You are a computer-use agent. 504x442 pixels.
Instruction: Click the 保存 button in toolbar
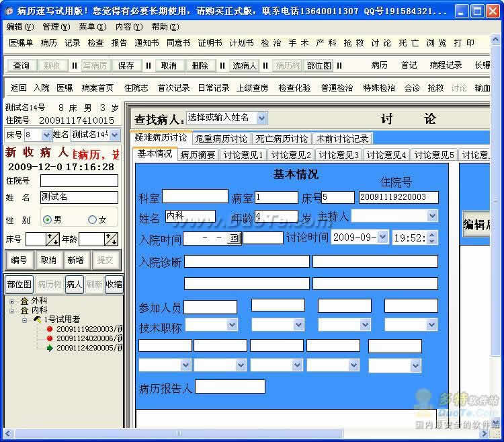coord(126,65)
